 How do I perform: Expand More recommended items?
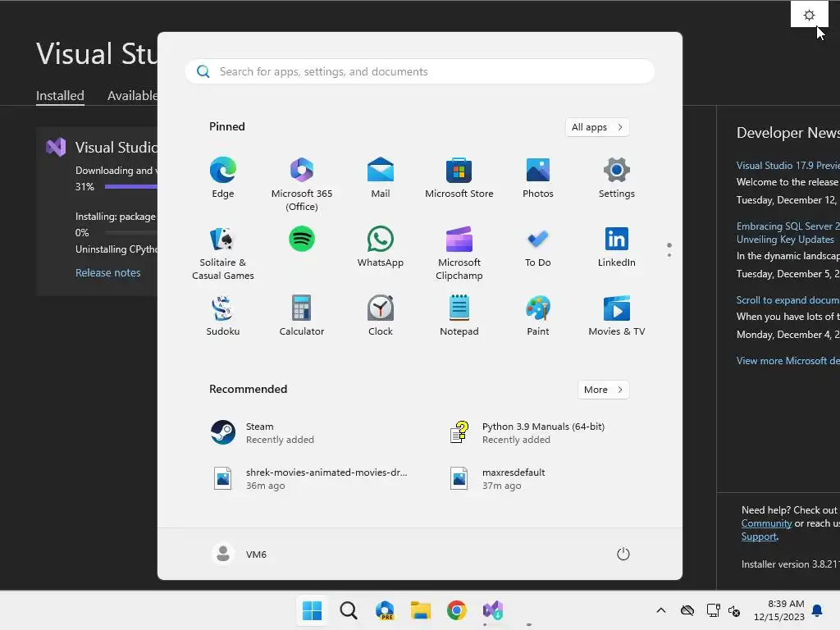pos(603,390)
